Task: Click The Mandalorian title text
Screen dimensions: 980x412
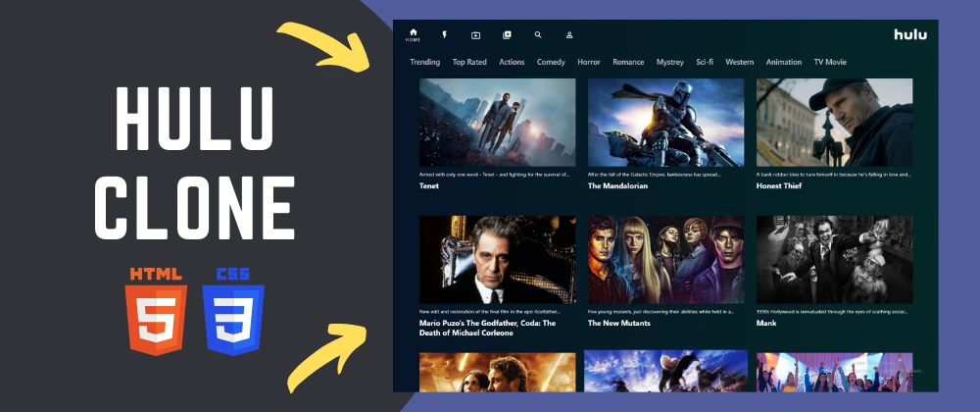Action: 617,185
